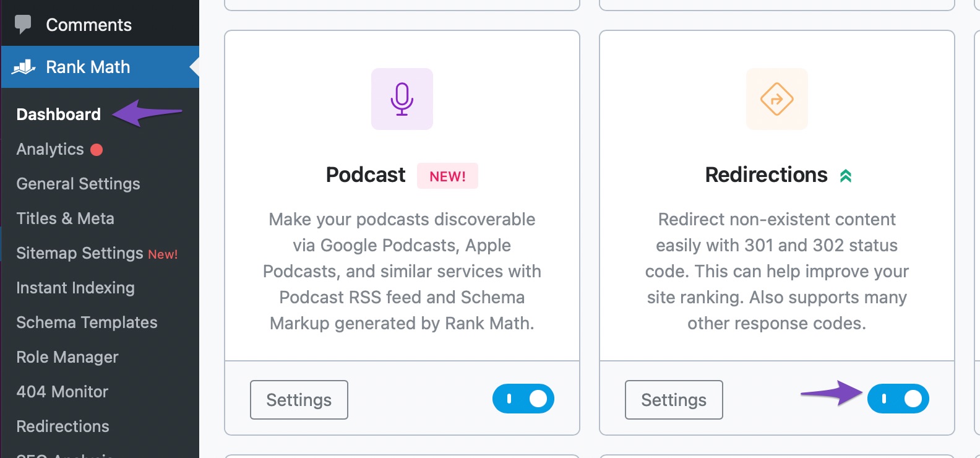Open Settings for the Redirections module

674,400
